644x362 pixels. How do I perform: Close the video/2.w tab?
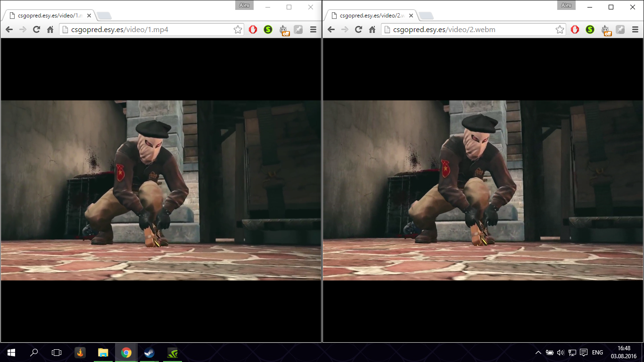pyautogui.click(x=410, y=16)
